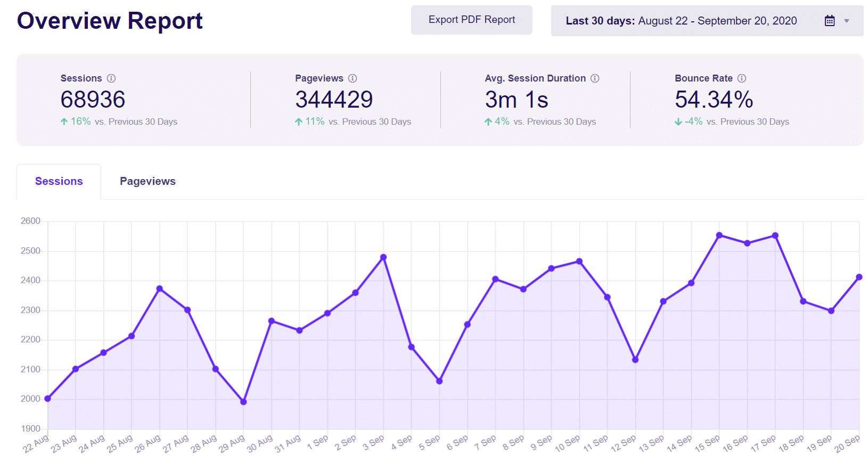Switch to the Sessions chart tab
The width and height of the screenshot is (868, 462).
click(59, 181)
